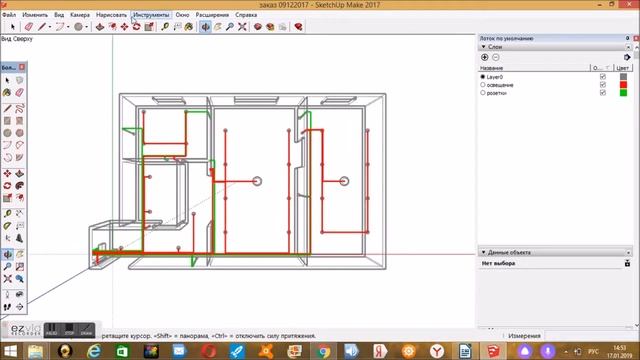This screenshot has height=360, width=640.
Task: Select the Walk footprints tool in left palette
Action: pos(7,307)
